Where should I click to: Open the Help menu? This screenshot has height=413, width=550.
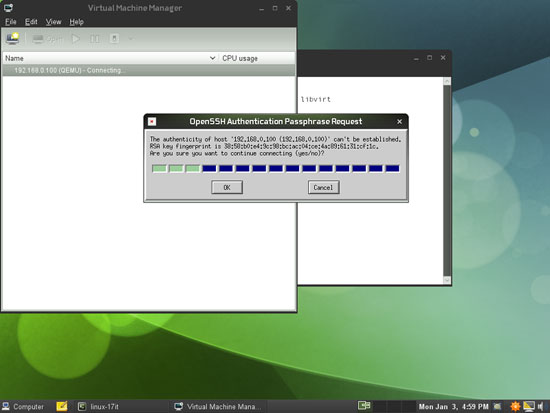pyautogui.click(x=76, y=22)
